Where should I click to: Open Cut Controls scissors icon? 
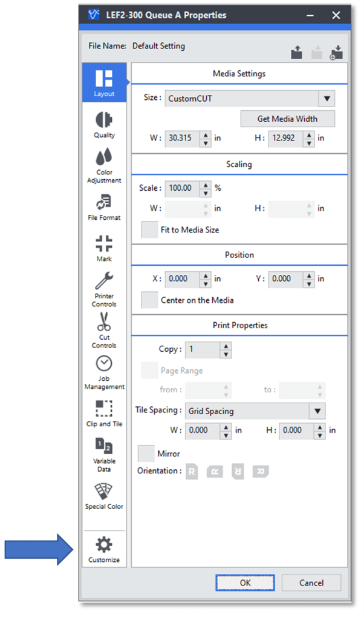tap(104, 329)
